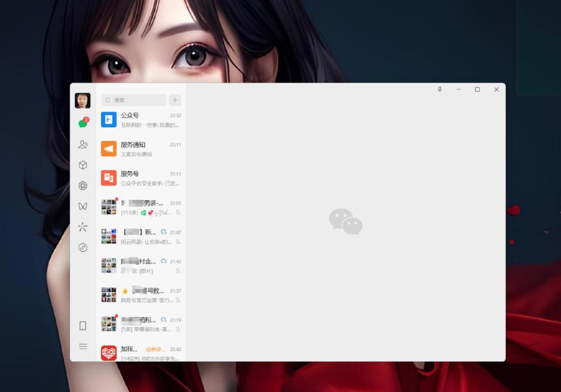Screen dimensions: 561x392
Task: Open message preview starting 互联网的一些事
Action: pyautogui.click(x=150, y=125)
